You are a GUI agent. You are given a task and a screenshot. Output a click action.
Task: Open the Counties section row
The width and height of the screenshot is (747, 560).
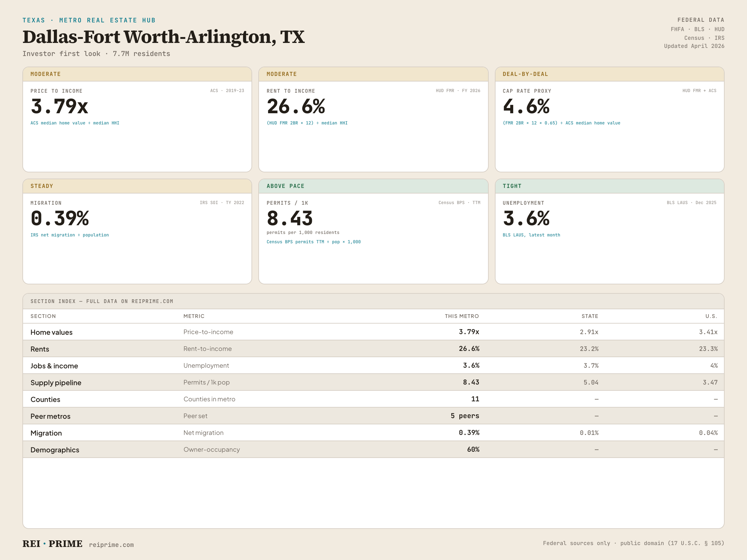click(x=374, y=399)
